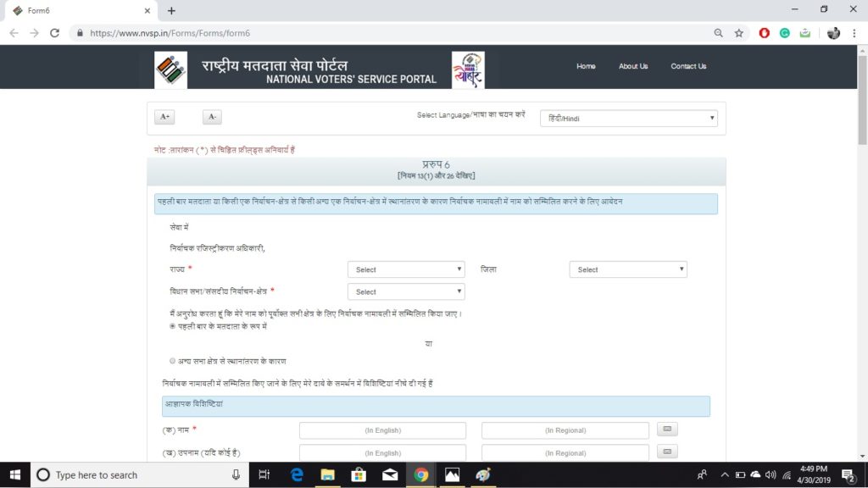Screen dimensions: 868x488
Task: Increase font size with A+ button
Action: tap(164, 117)
